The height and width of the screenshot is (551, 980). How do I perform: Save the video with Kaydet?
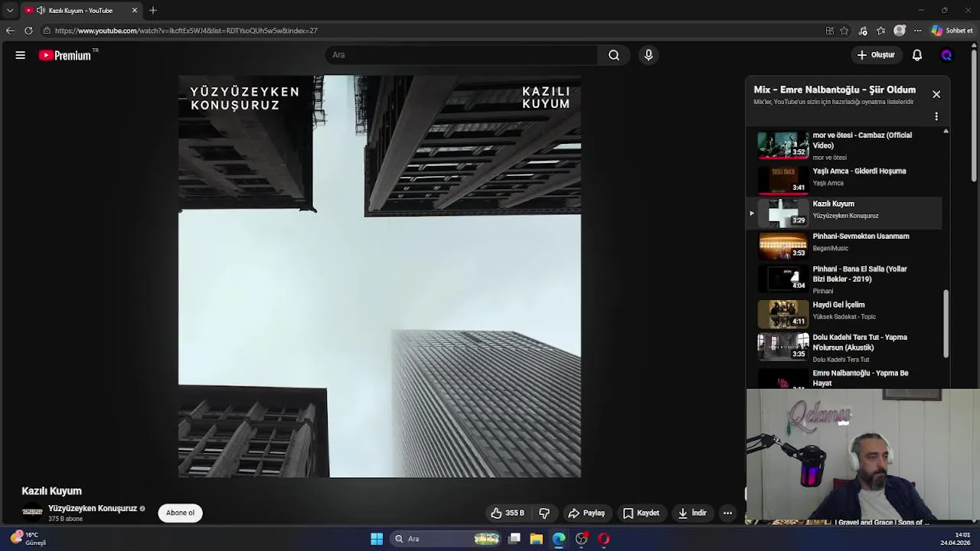coord(641,513)
